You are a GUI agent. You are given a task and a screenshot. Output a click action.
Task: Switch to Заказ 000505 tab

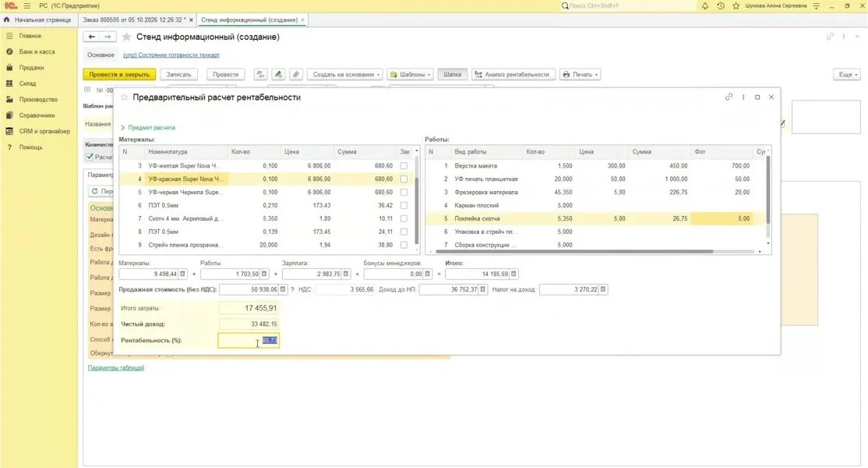click(133, 19)
